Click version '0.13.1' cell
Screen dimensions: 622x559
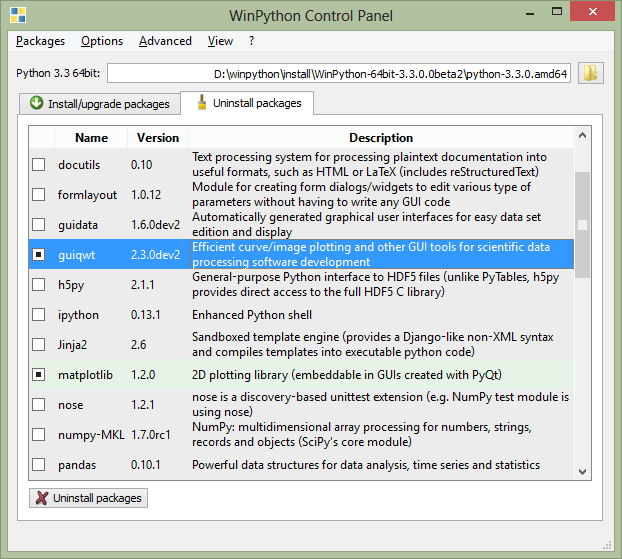tap(146, 315)
